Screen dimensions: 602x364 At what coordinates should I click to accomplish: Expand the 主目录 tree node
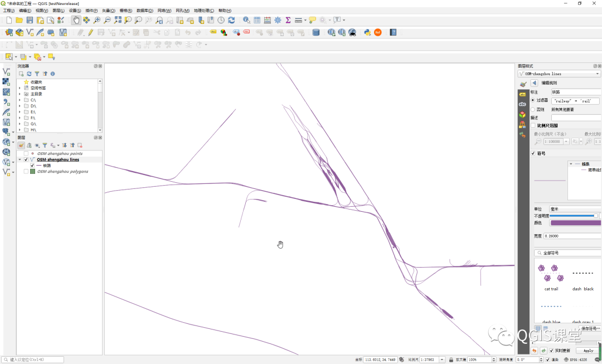coord(20,94)
